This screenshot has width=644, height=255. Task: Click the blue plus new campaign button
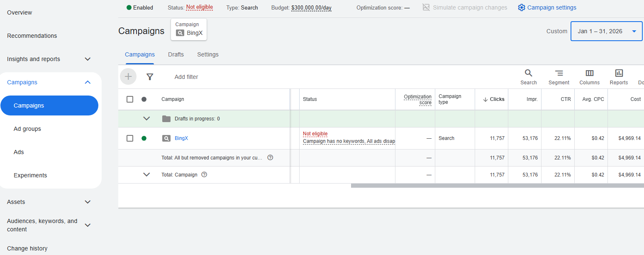click(128, 76)
